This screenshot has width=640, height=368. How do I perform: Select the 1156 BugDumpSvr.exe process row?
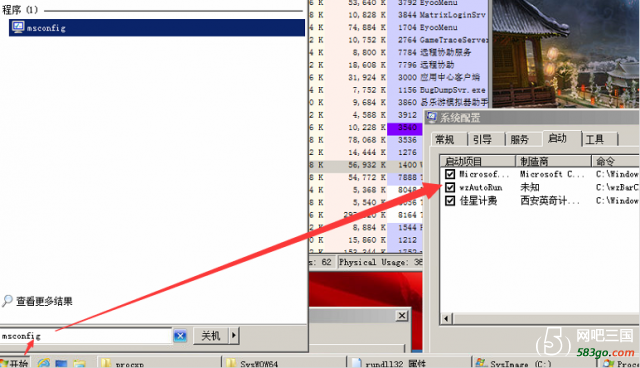click(398, 90)
